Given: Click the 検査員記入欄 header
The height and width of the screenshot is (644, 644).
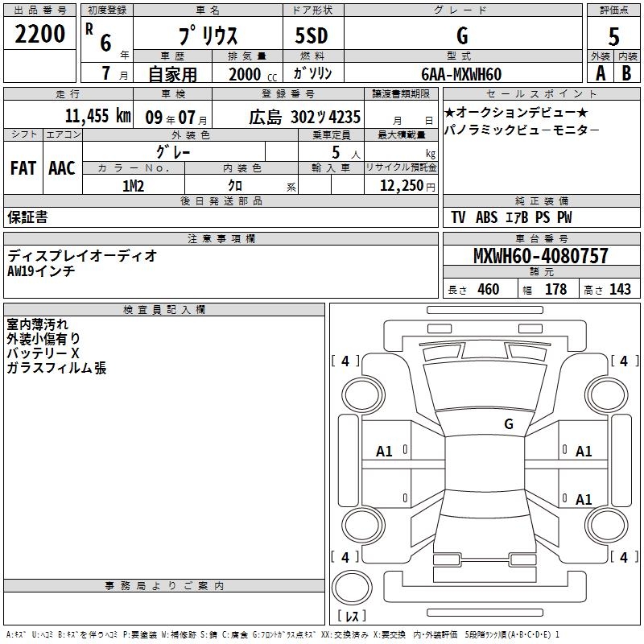Looking at the screenshot, I should click(164, 310).
